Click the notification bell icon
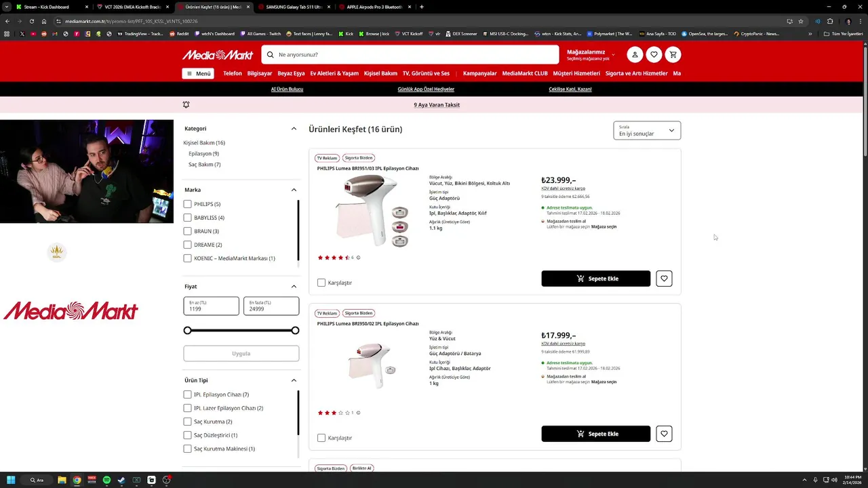This screenshot has height=488, width=868. [x=186, y=104]
